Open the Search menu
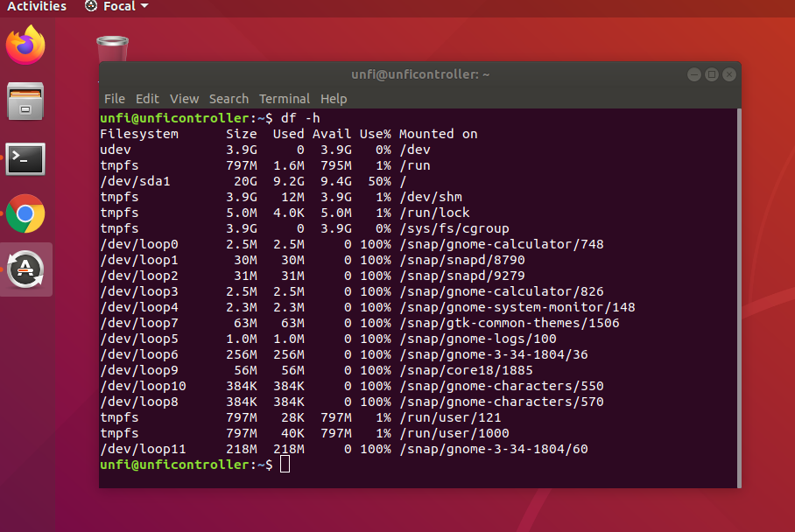 229,99
